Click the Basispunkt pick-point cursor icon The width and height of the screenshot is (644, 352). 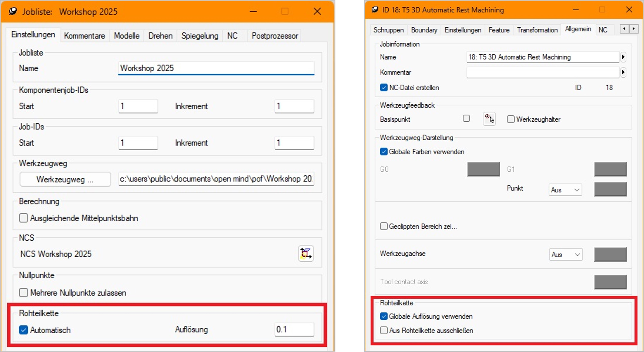[x=489, y=119]
